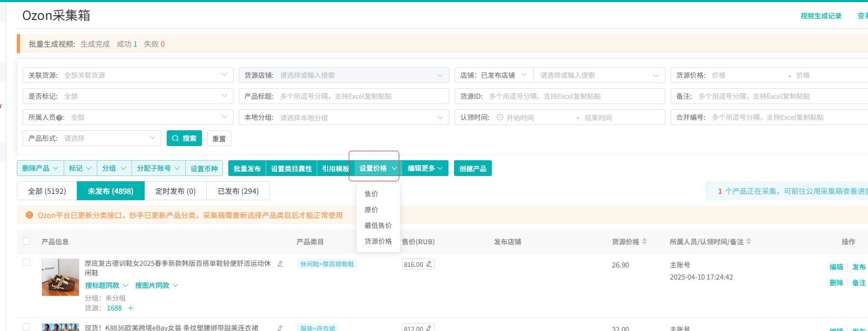Click 删除 for the 厚底复古德训鞋 row
The width and height of the screenshot is (868, 331).
pos(836,283)
